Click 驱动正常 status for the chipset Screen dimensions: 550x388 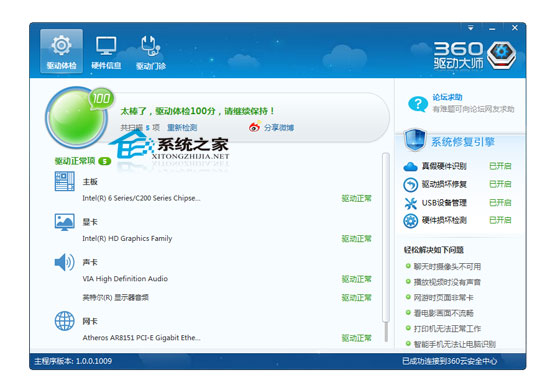click(356, 199)
